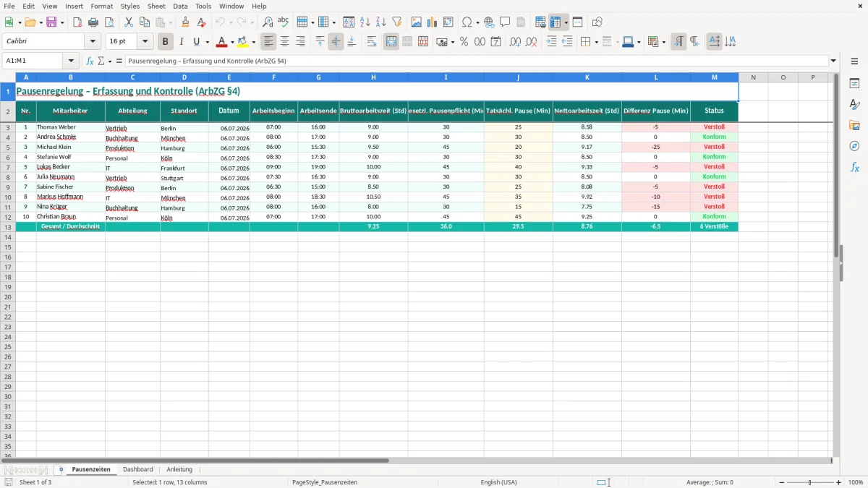Click the Insert Comment speech bubble icon
The image size is (868, 488).
[505, 22]
